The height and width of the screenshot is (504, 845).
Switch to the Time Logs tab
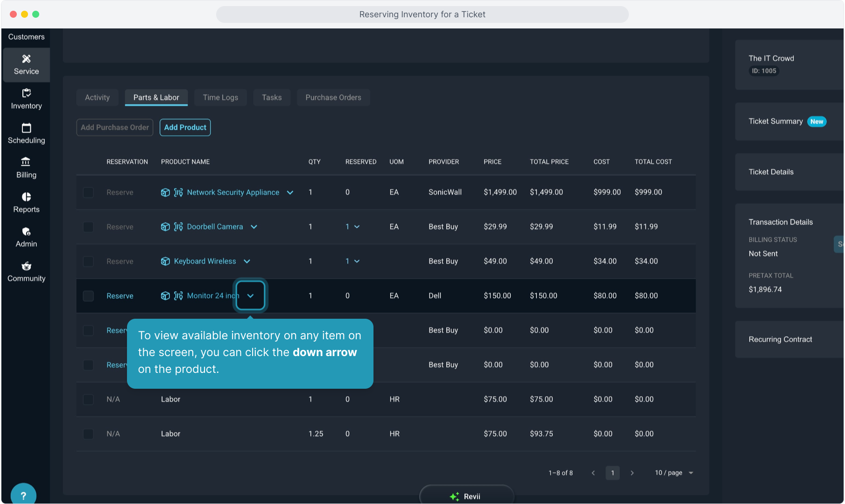tap(220, 98)
